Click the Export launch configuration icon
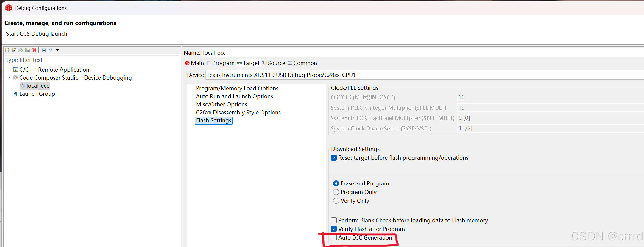The image size is (644, 247). [21, 50]
